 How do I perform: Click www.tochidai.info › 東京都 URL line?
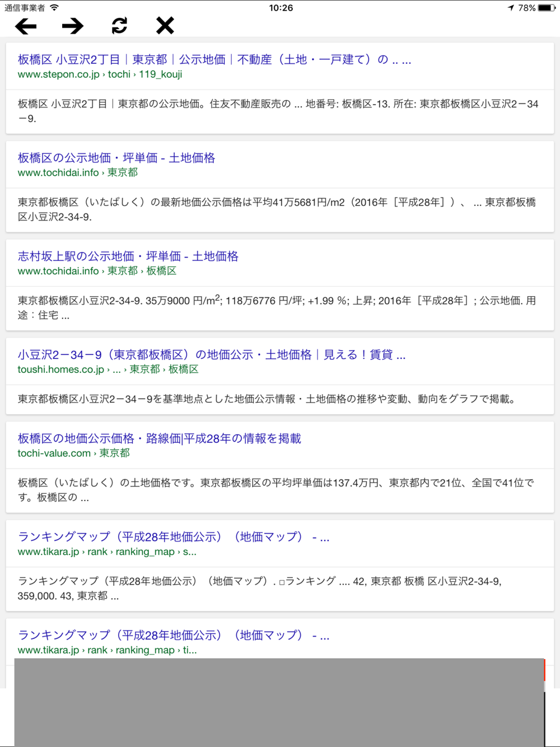pos(78,172)
